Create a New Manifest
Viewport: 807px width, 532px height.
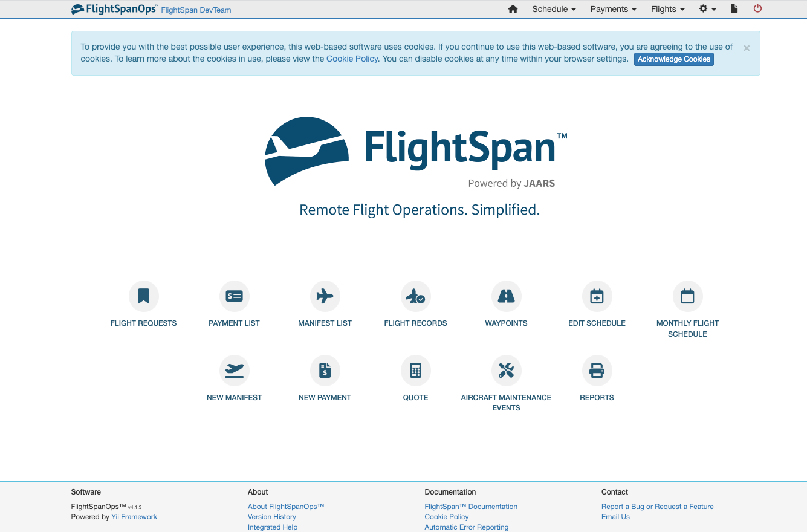(x=234, y=370)
